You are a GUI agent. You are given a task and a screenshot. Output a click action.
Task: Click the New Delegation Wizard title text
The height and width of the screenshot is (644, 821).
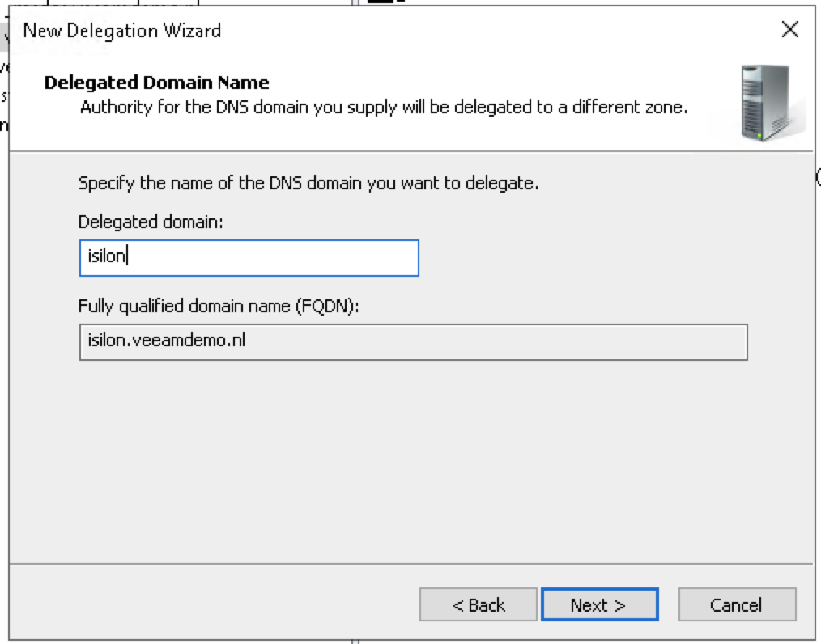pos(122,32)
